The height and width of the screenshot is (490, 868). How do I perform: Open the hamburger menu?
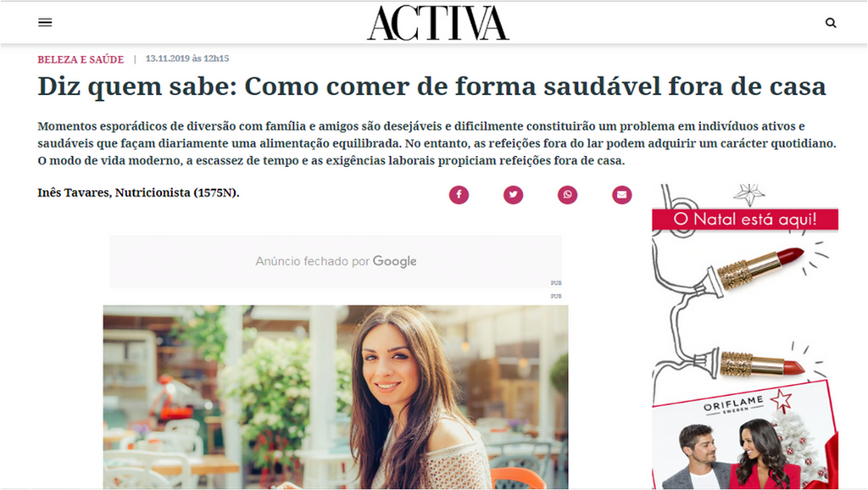(45, 22)
